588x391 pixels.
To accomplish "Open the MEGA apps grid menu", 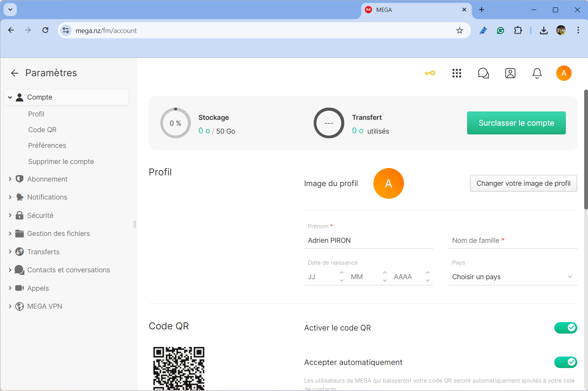I will click(456, 73).
